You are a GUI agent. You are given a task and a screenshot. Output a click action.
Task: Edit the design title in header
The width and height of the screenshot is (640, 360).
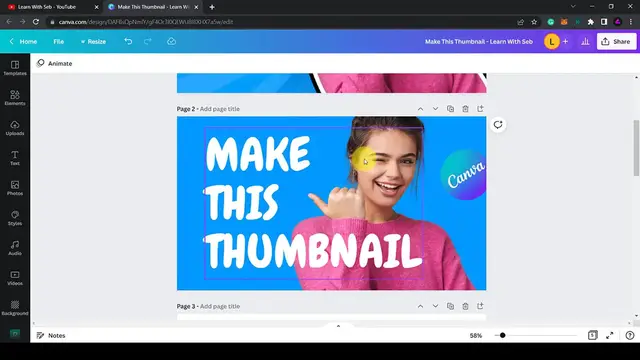click(x=479, y=42)
